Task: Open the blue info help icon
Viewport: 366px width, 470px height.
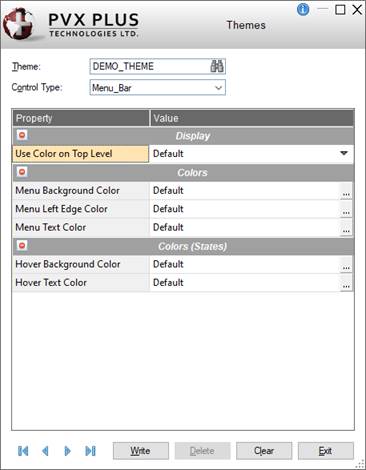Action: coord(303,9)
